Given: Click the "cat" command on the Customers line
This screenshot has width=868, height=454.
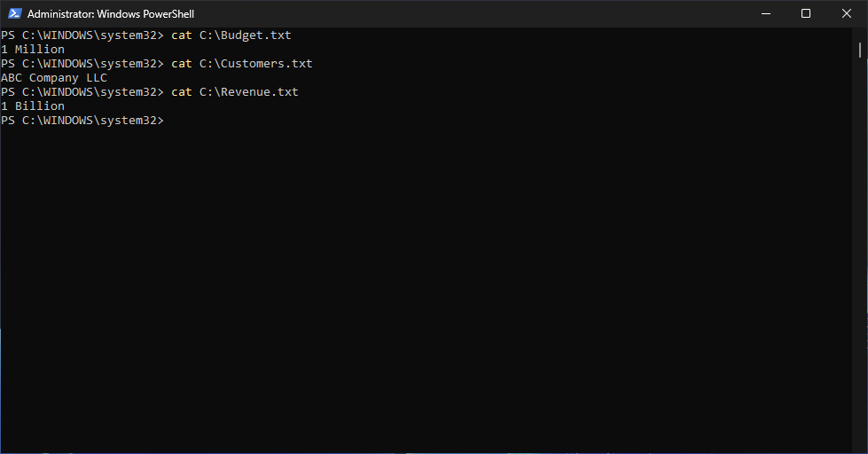Looking at the screenshot, I should coord(181,64).
